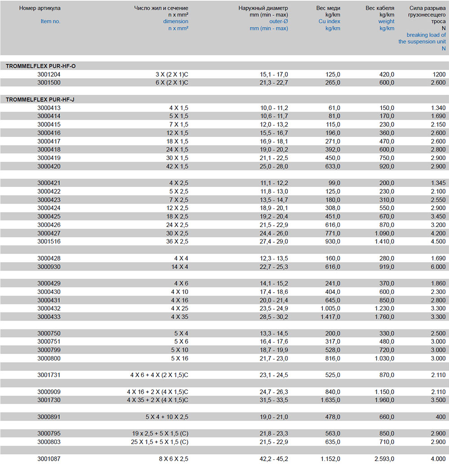Select item number 3001087

49,459
